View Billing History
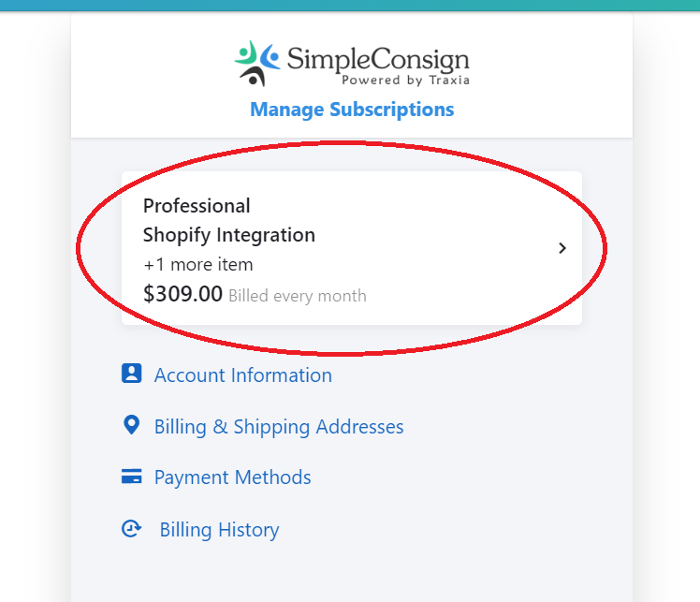This screenshot has height=602, width=700. [x=219, y=530]
